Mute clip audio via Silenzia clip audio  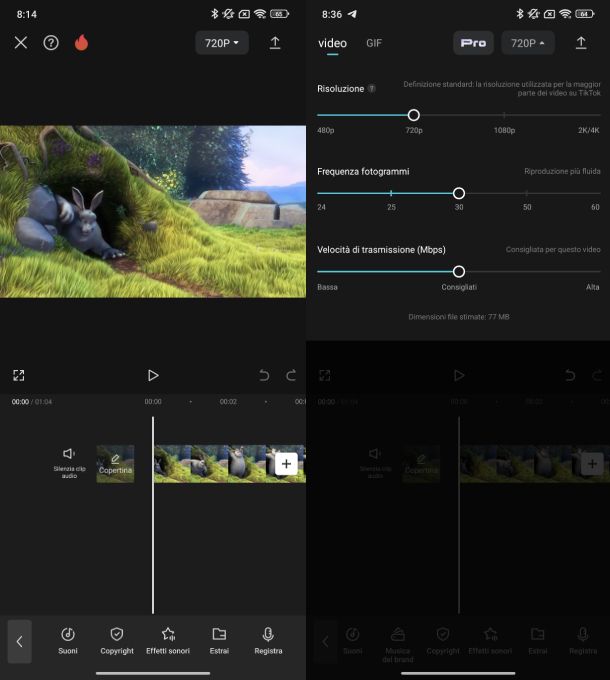(x=69, y=463)
